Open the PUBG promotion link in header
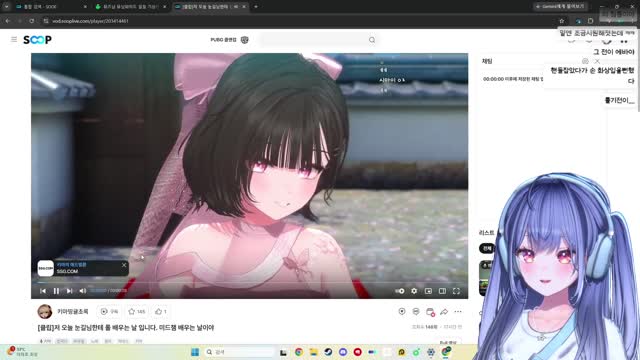Image resolution: width=640 pixels, height=360 pixels. click(229, 40)
